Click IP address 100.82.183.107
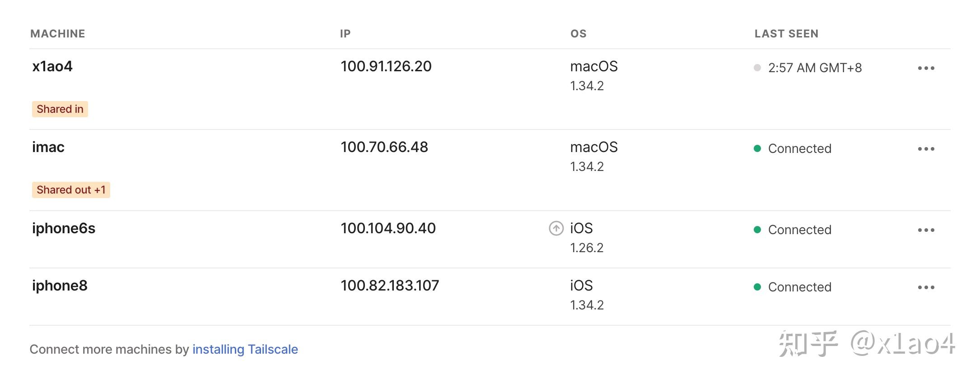The image size is (980, 383). tap(390, 286)
